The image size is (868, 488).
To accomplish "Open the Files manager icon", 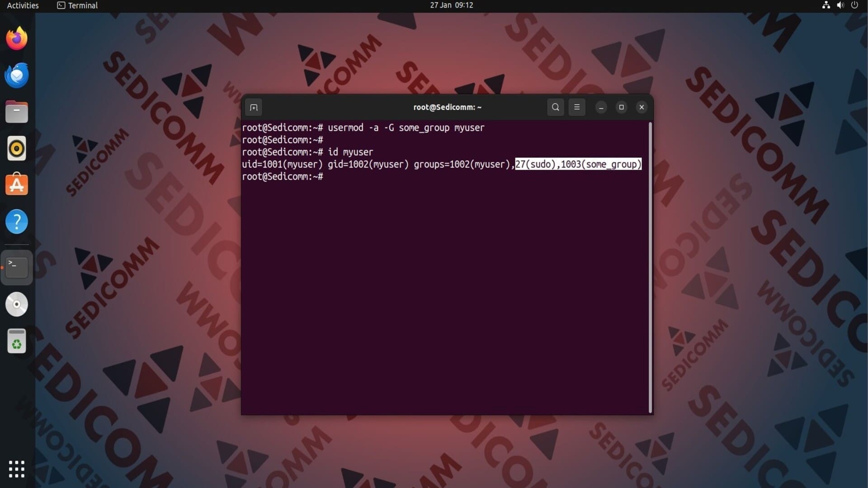I will [17, 112].
